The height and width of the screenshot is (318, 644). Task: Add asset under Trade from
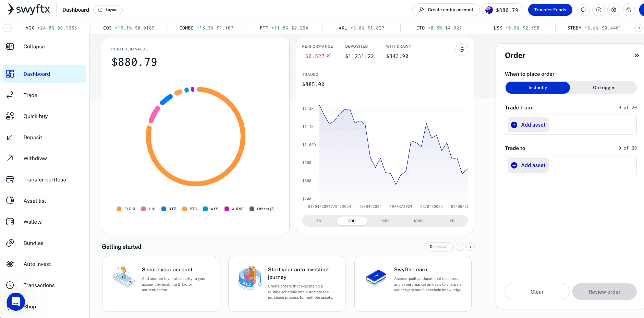pyautogui.click(x=528, y=125)
